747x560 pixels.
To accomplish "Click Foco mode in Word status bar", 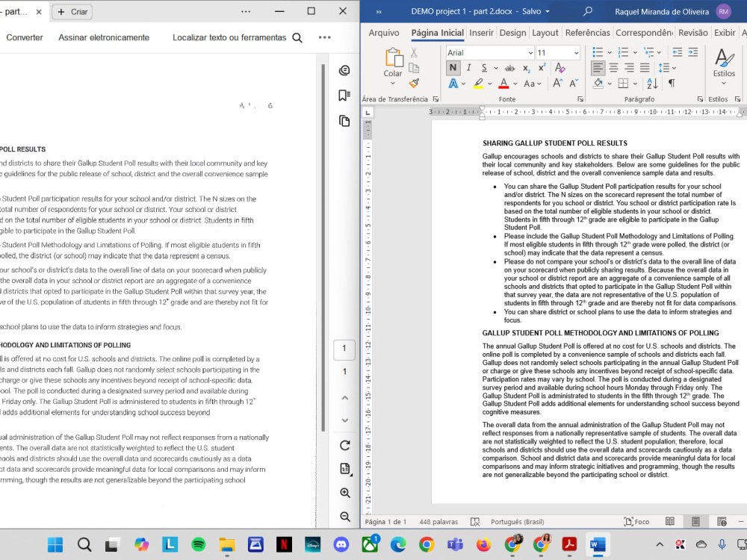I will pyautogui.click(x=636, y=521).
